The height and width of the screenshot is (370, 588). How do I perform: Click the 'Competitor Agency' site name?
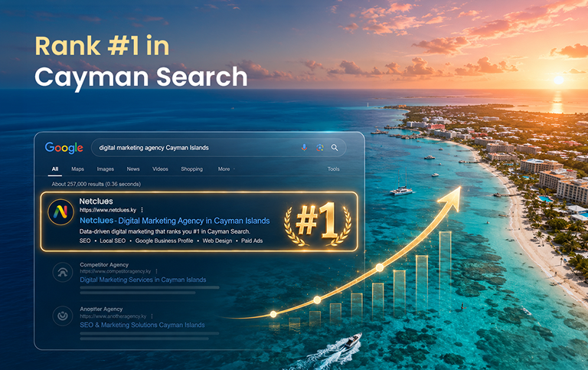point(104,264)
